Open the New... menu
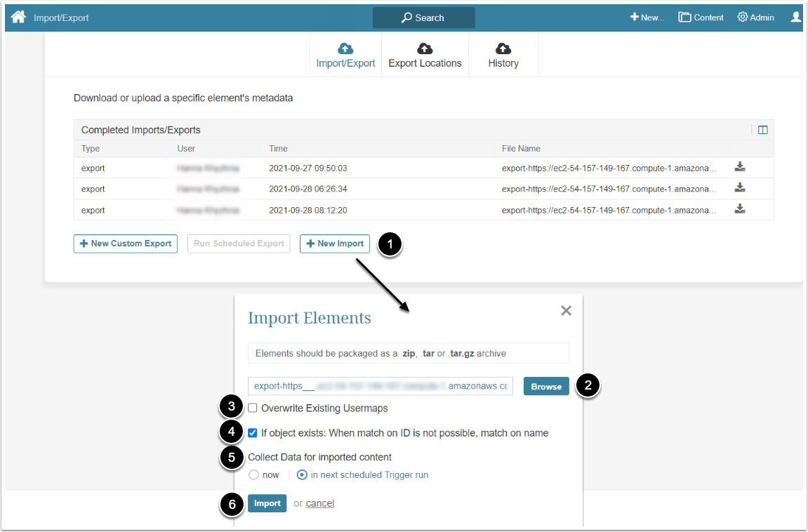Viewport: 808px width, 532px height. tap(647, 18)
